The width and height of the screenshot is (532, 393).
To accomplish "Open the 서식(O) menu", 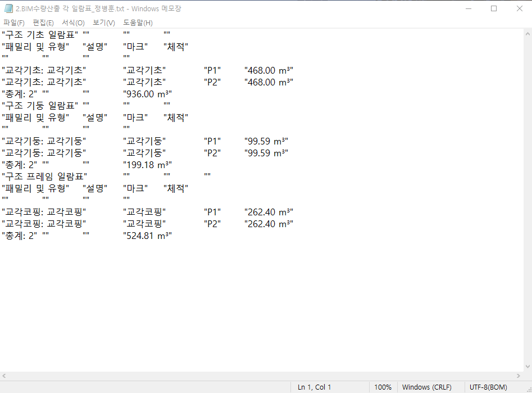I will click(73, 22).
